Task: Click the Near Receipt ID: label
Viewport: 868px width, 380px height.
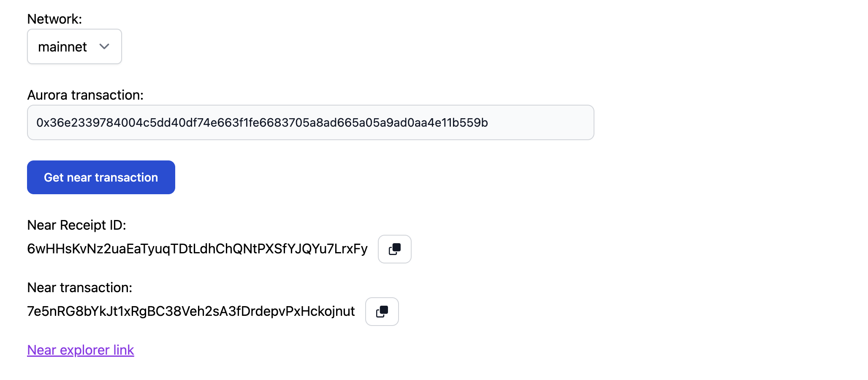Action: pyautogui.click(x=76, y=225)
